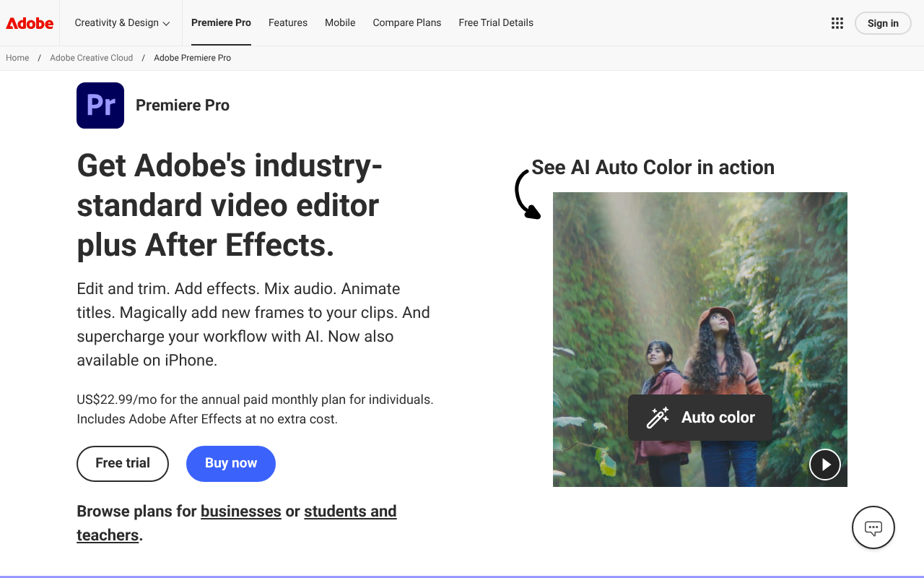This screenshot has width=924, height=578.
Task: Open the students and teachers link
Action: click(350, 512)
